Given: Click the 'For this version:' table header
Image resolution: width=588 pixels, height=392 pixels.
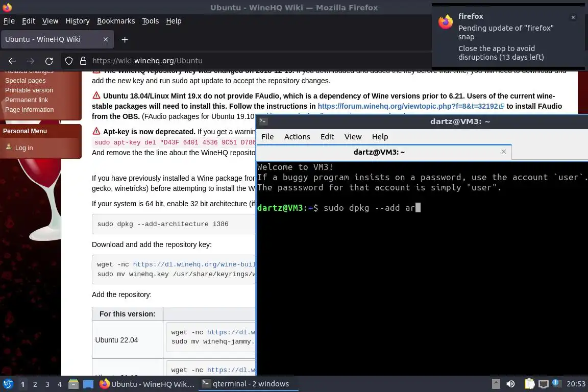Looking at the screenshot, I should pyautogui.click(x=128, y=314).
